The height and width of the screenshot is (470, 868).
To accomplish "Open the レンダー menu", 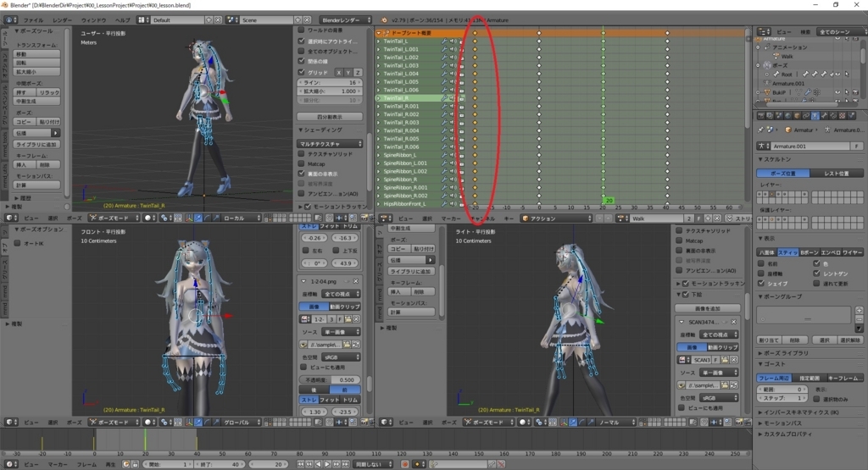I will 62,20.
